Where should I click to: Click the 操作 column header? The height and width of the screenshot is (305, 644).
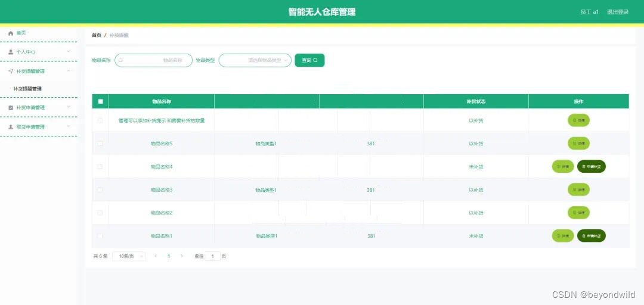[x=578, y=101]
